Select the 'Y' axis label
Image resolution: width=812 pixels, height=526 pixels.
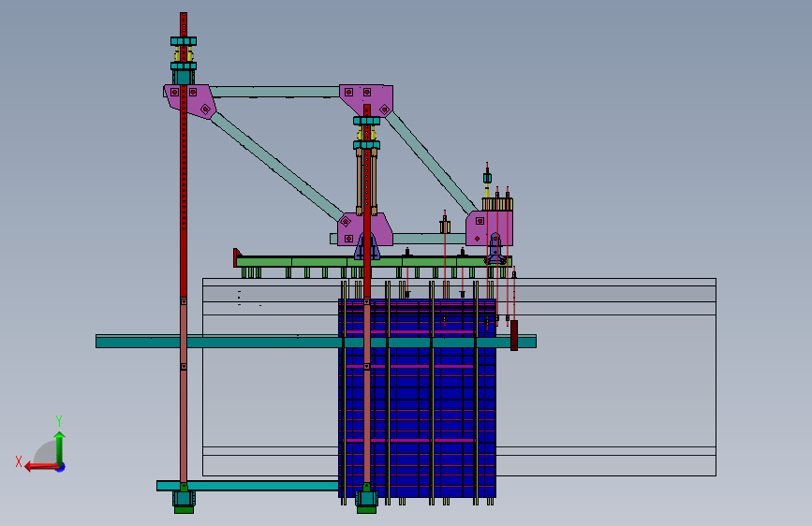coord(59,420)
